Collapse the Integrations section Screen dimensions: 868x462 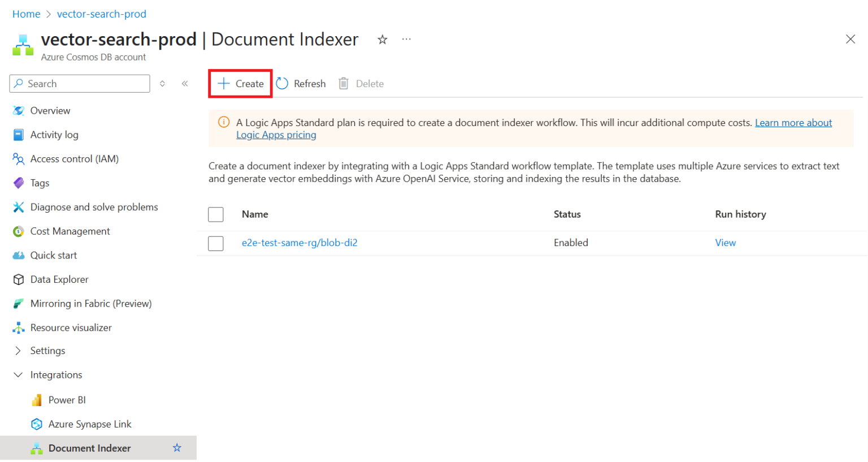click(x=55, y=374)
